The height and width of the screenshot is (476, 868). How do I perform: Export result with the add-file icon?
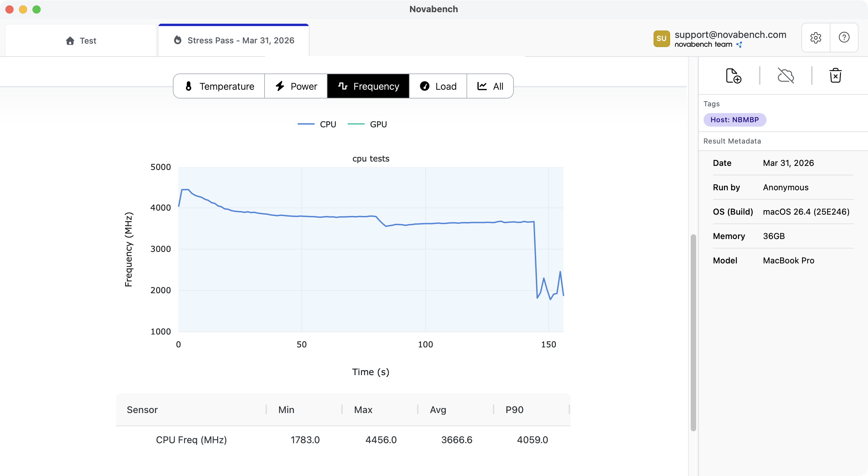[733, 75]
